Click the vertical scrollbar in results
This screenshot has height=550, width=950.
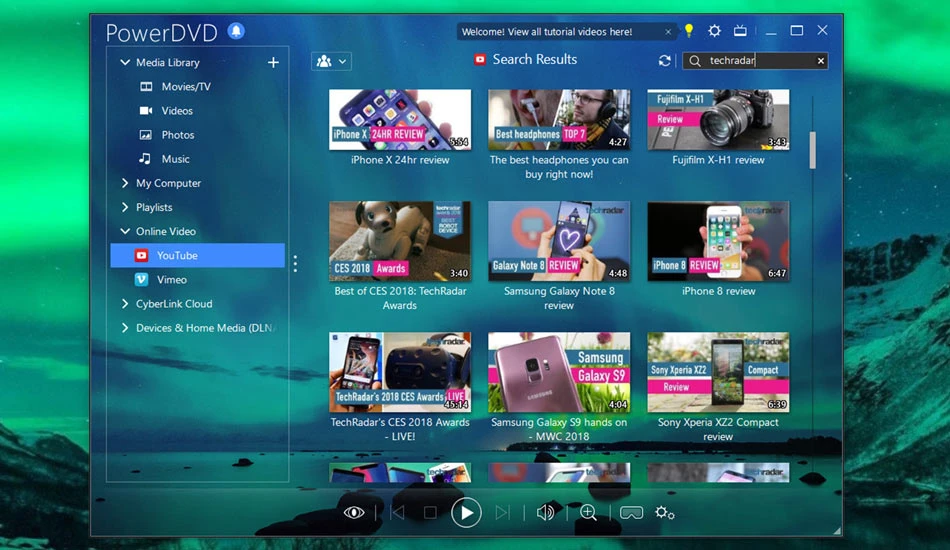(812, 150)
